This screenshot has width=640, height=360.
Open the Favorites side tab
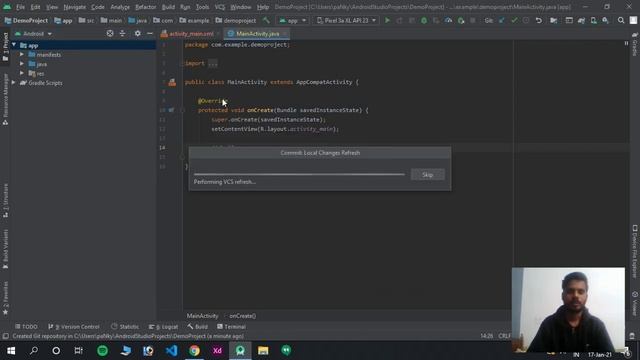coord(5,298)
